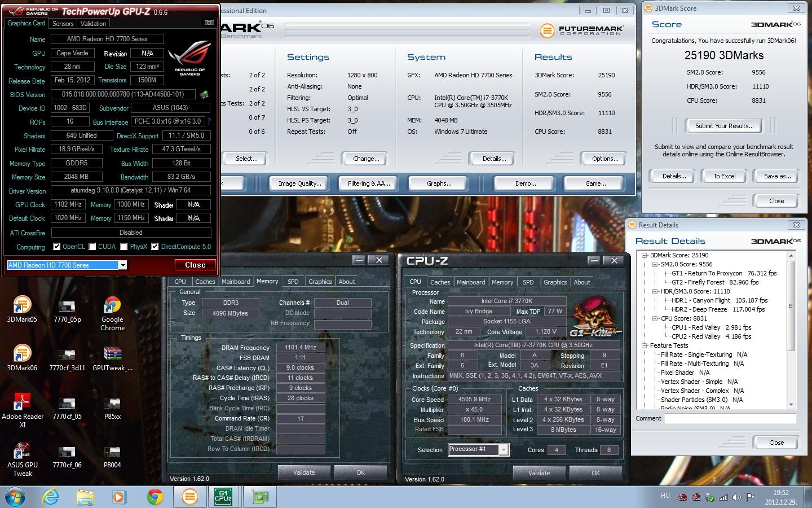Open the Mainboard tab in the left CPU-Z window
The height and width of the screenshot is (508, 812).
click(236, 282)
